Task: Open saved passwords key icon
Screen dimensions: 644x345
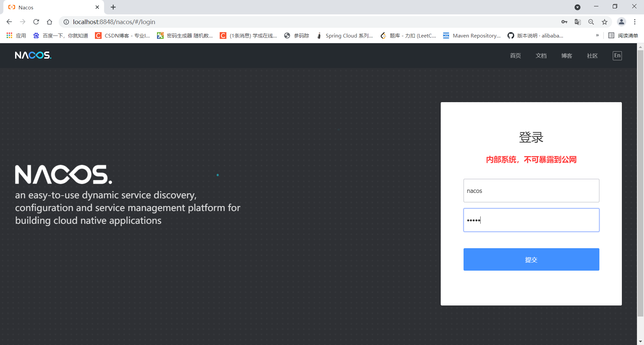Action: pyautogui.click(x=564, y=22)
